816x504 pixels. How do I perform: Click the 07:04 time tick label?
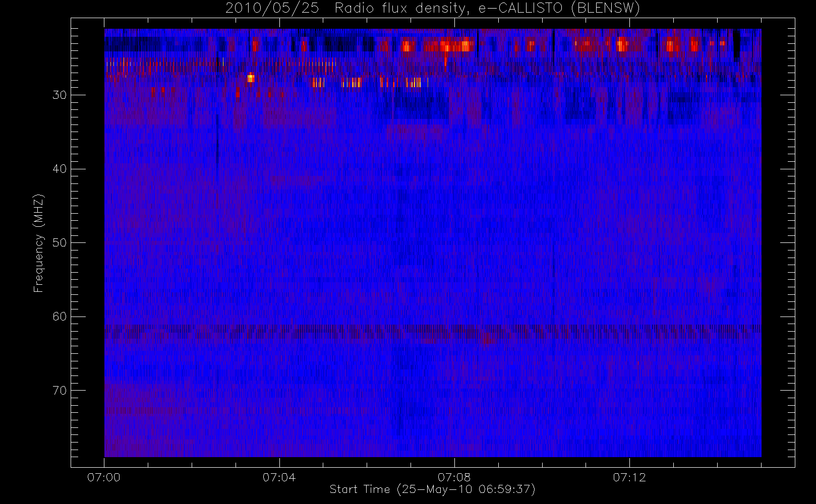pos(279,477)
